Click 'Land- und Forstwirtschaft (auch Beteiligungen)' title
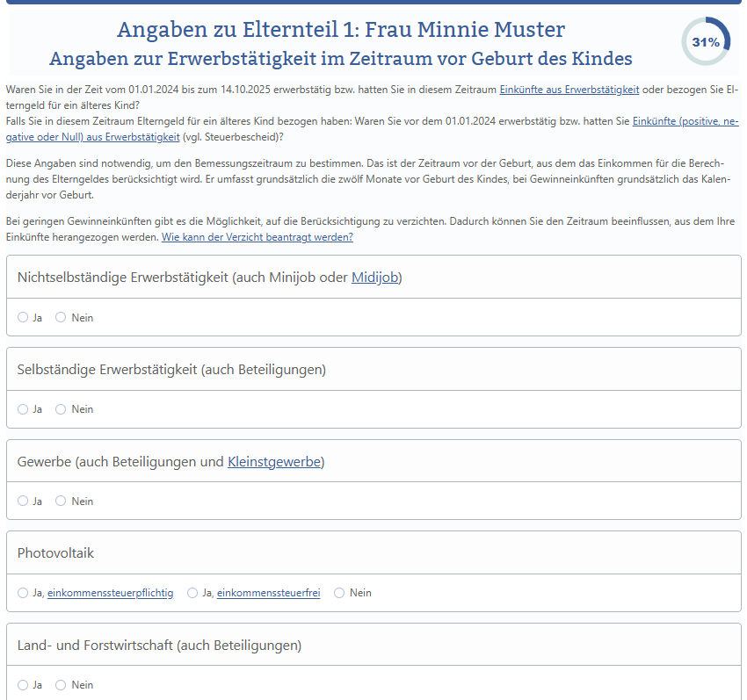Screen dimensions: 747x700 (159, 646)
